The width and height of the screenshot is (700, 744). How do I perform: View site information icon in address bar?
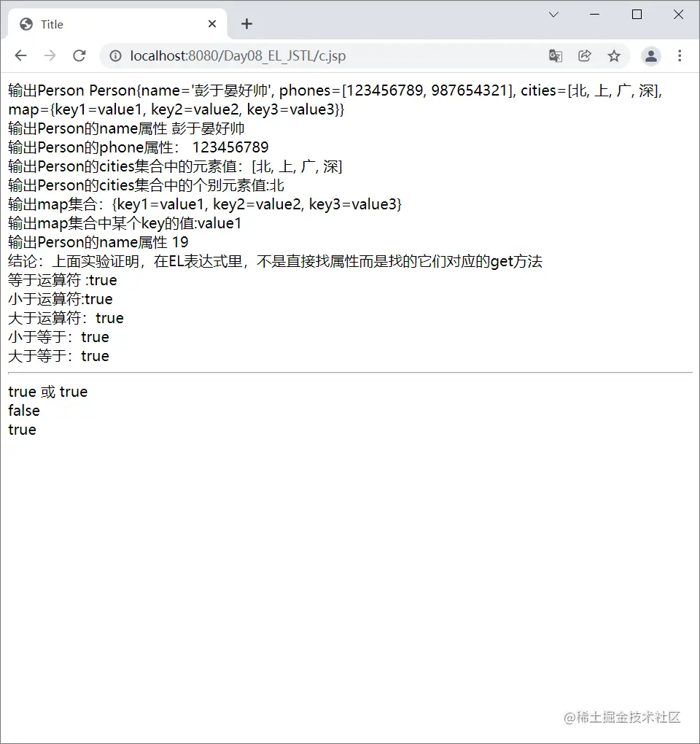pos(116,56)
